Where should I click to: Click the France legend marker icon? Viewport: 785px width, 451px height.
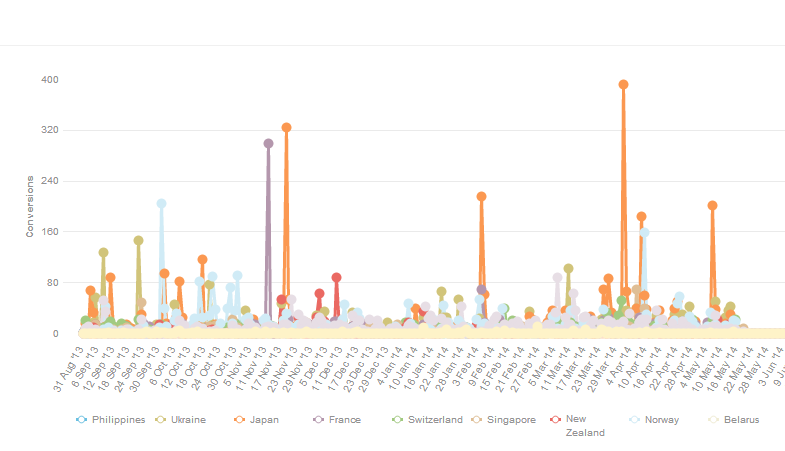(x=319, y=420)
